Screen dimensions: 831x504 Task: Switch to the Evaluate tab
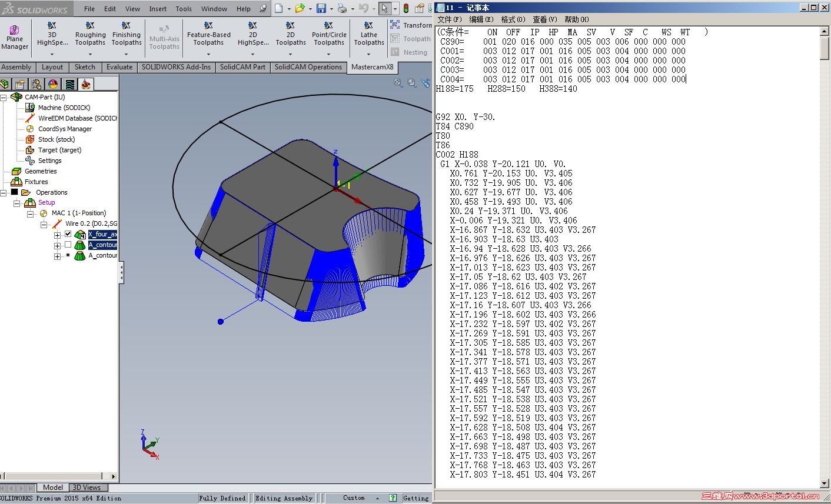tap(119, 67)
